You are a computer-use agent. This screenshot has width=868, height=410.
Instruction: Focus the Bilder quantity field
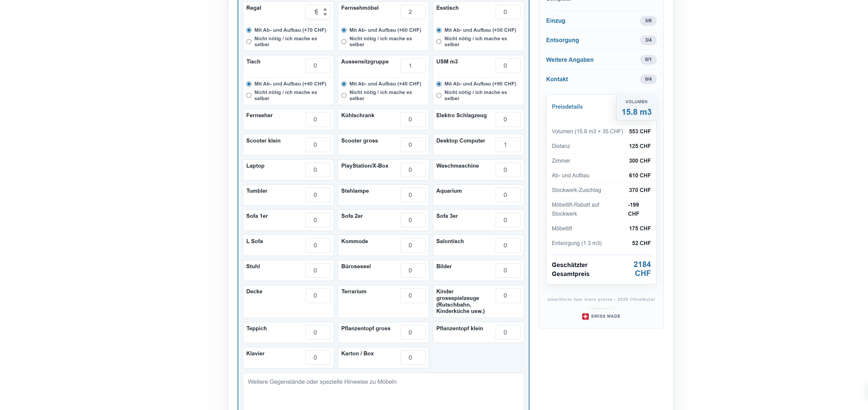coord(508,270)
